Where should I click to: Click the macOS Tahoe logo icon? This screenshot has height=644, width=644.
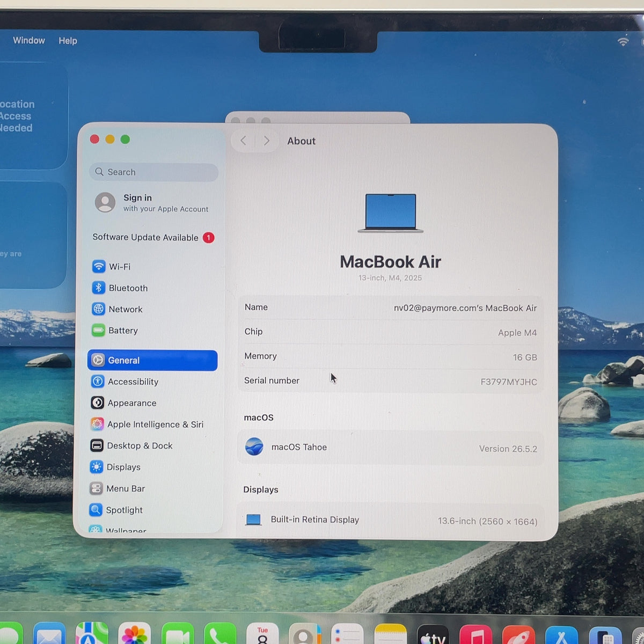(x=254, y=447)
